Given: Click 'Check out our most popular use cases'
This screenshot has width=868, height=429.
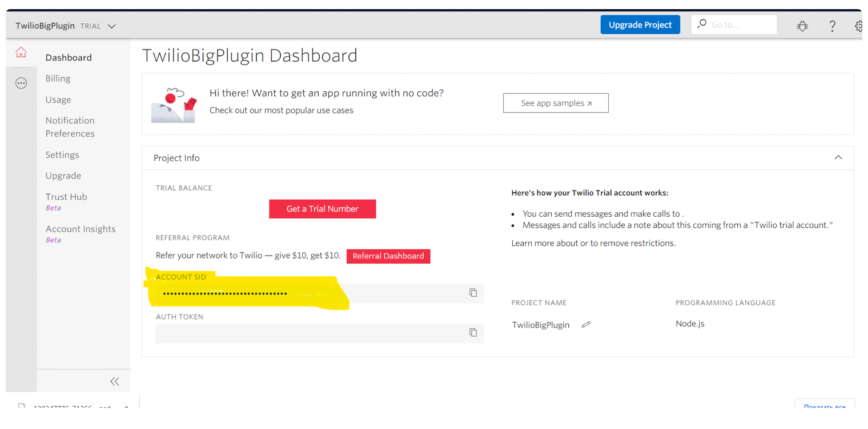Looking at the screenshot, I should (282, 110).
